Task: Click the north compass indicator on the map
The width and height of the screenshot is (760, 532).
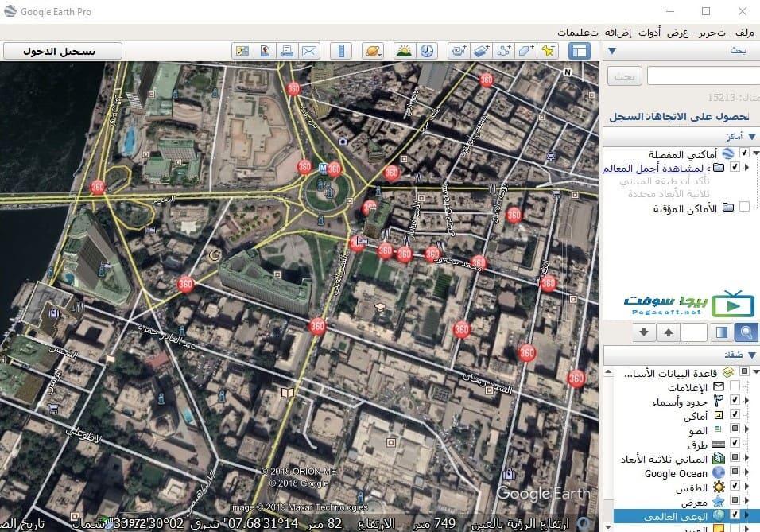Action: [x=568, y=72]
